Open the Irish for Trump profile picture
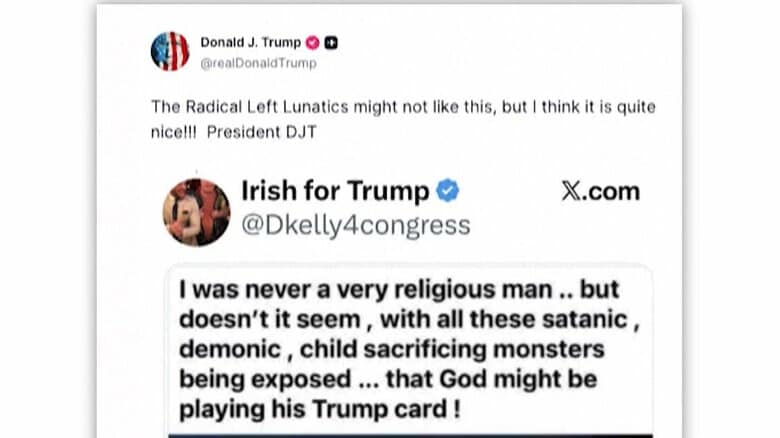Viewport: 780px width, 438px height. [197, 212]
